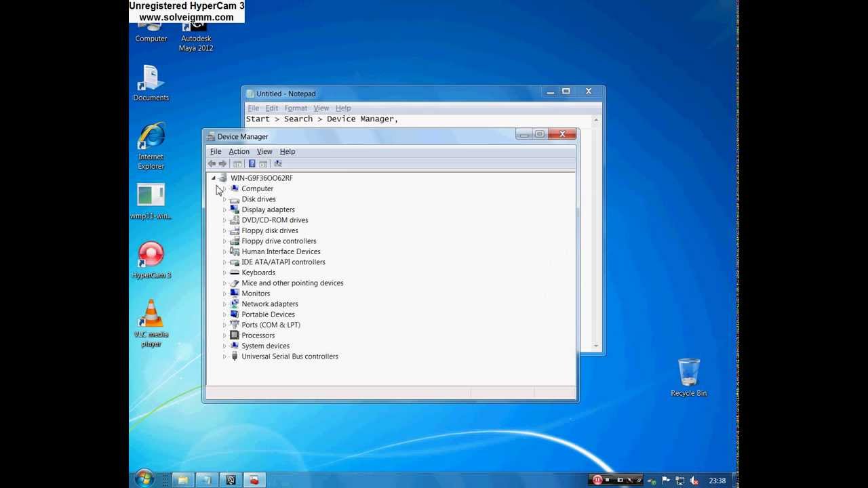Click Notepad's vertical scrollbar up arrow
This screenshot has width=868, height=488.
(597, 120)
